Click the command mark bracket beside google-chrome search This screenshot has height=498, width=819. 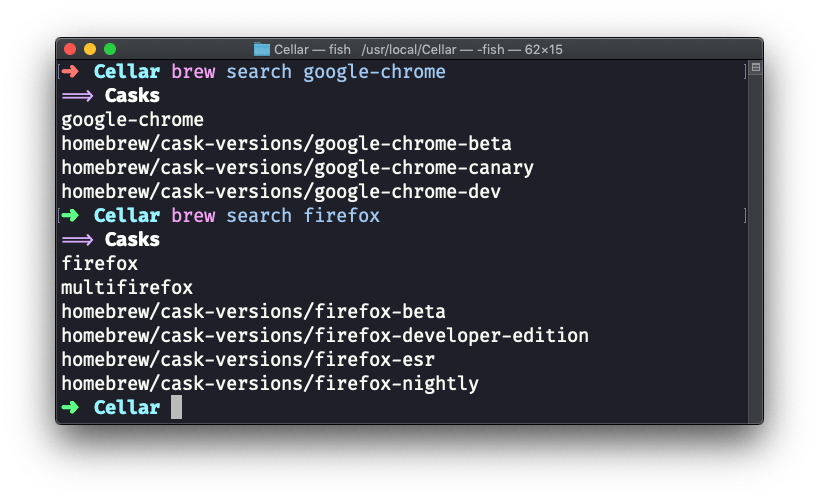point(745,72)
